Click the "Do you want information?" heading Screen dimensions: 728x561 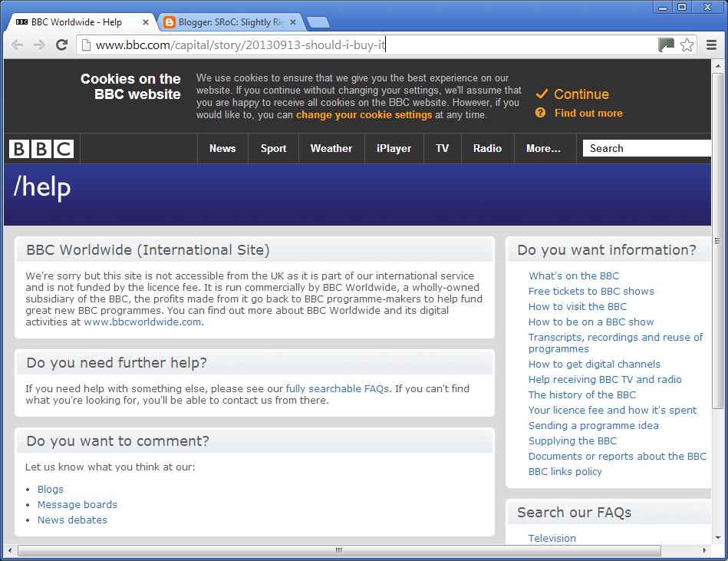[x=607, y=250]
